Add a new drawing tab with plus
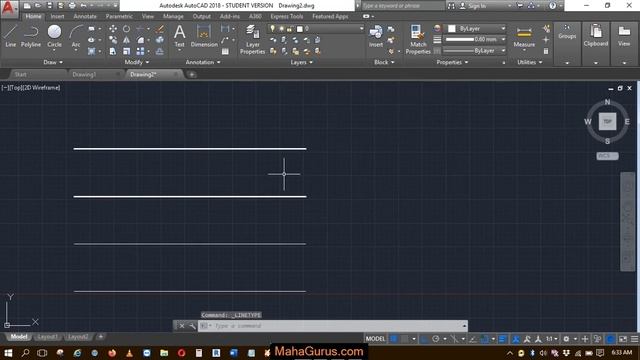Screen dimensions: 640x360 (x=191, y=74)
